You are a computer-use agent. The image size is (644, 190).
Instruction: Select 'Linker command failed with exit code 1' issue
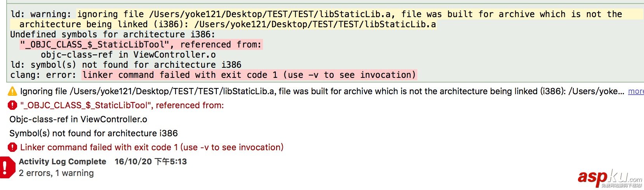[151, 147]
